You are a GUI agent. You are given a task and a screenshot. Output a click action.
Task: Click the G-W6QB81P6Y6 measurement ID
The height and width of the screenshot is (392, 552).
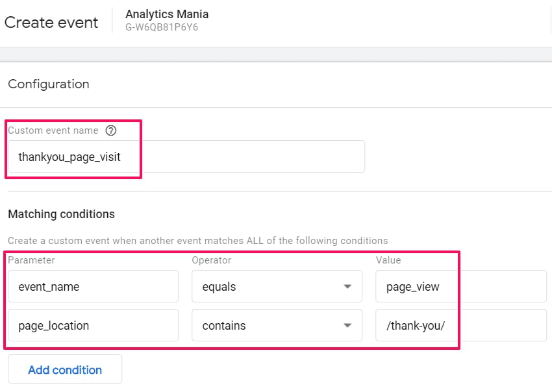pos(162,27)
